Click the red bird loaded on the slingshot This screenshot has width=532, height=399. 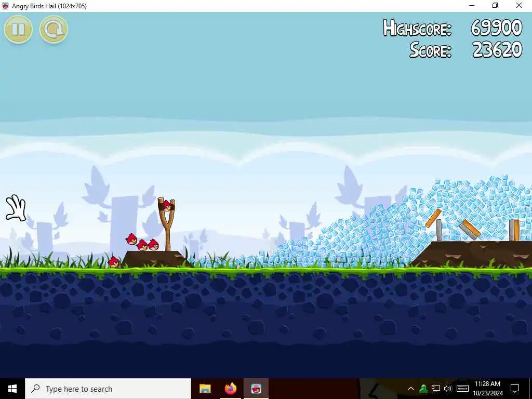[167, 205]
